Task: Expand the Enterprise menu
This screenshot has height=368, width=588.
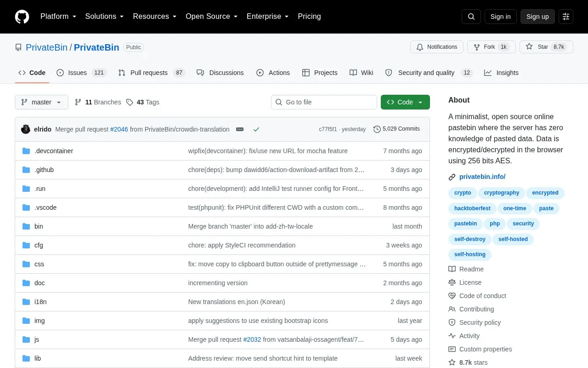Action: point(268,17)
